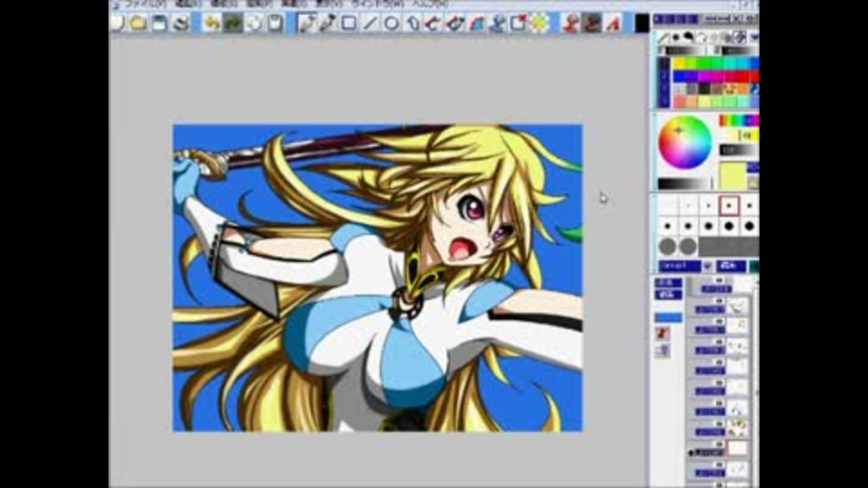This screenshot has height=488, width=868.
Task: Click the lower dark-blue button beside the layer list
Action: (668, 295)
